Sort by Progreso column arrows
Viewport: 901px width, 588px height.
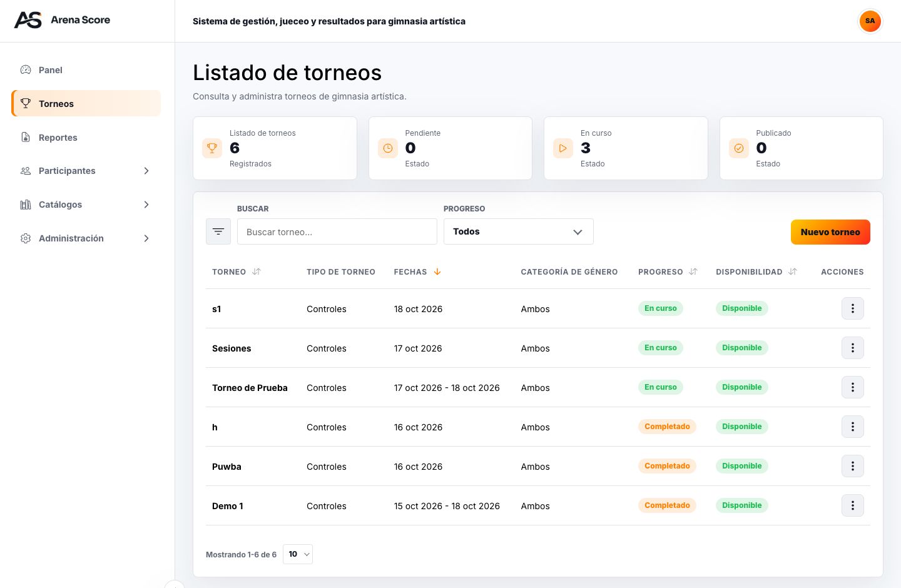click(x=693, y=271)
